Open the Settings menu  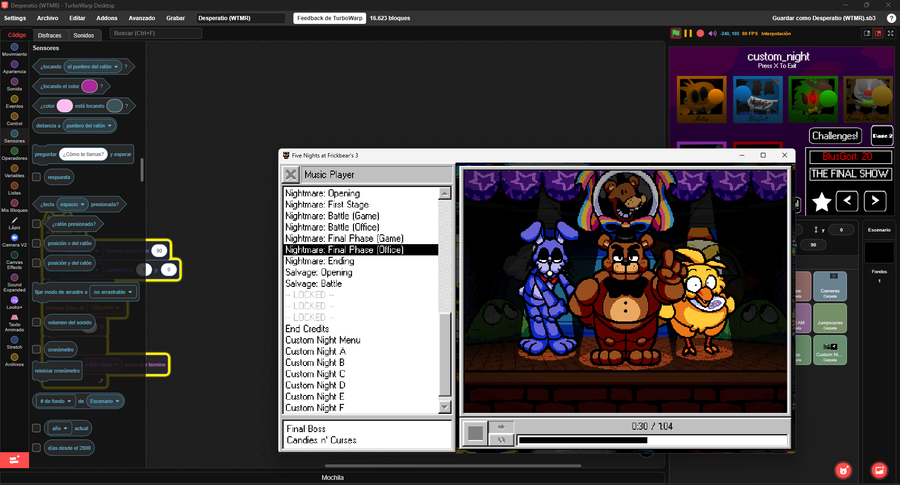15,18
